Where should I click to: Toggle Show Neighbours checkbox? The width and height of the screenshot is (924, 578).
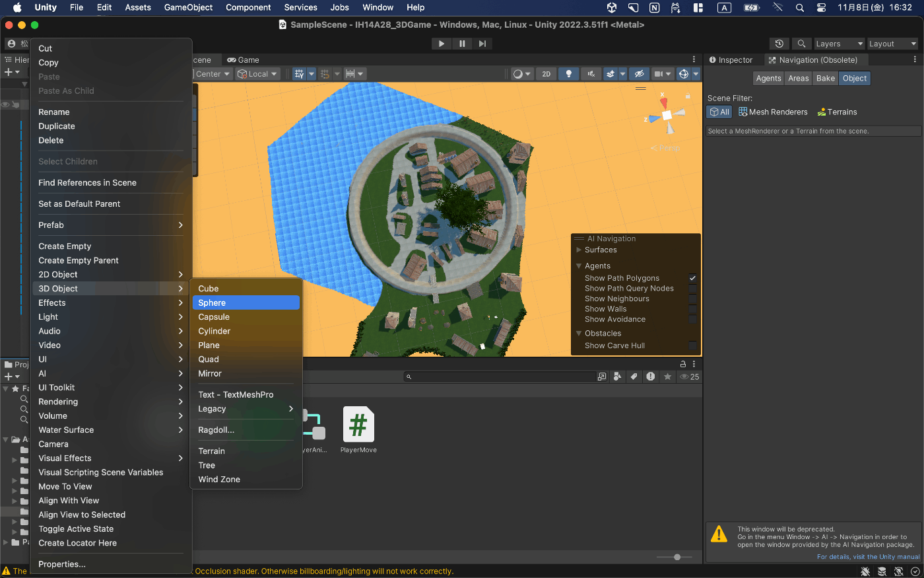point(693,299)
